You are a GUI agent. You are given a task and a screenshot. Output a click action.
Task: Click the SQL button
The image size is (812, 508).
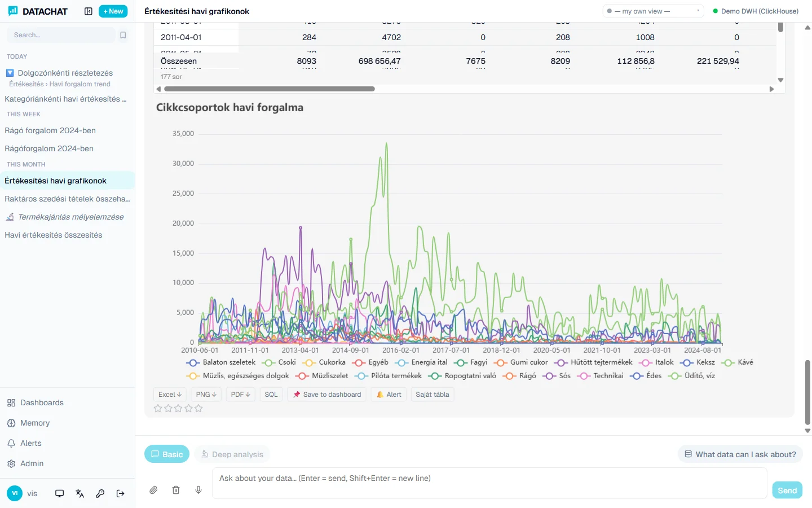pyautogui.click(x=271, y=395)
